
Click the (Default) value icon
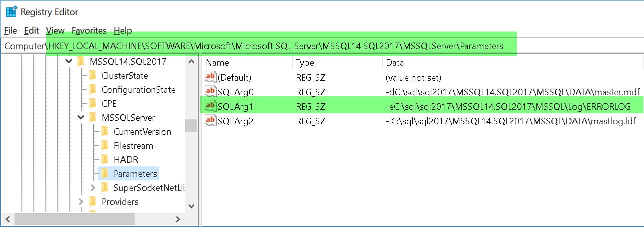pos(211,78)
